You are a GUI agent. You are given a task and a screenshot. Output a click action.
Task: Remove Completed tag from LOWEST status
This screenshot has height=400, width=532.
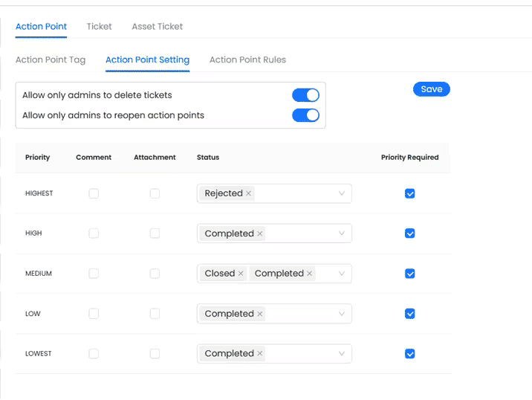(260, 354)
